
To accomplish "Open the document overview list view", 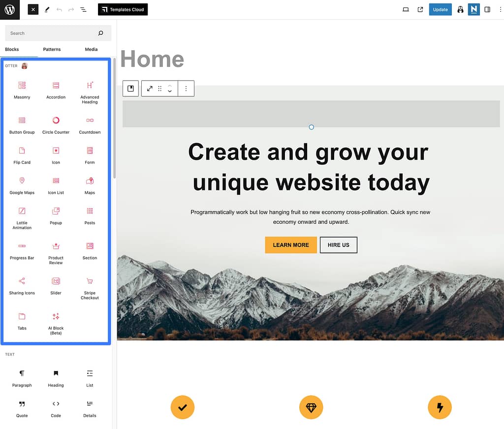I will (x=83, y=10).
